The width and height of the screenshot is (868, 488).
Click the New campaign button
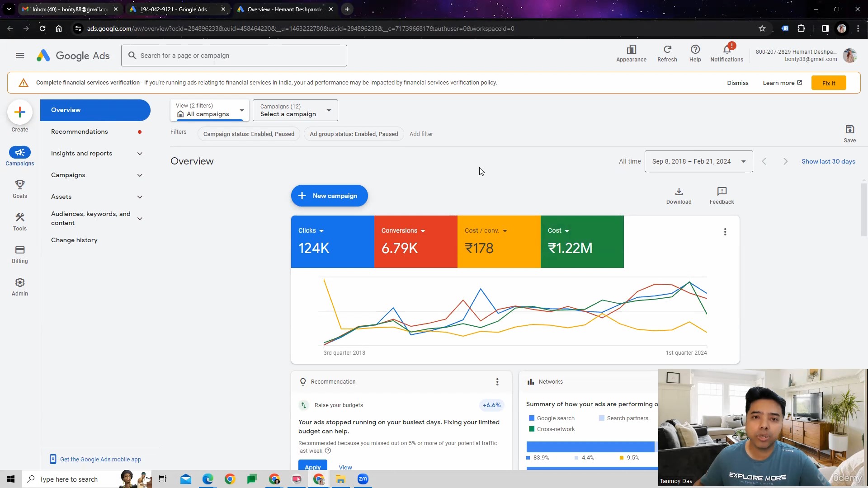330,196
